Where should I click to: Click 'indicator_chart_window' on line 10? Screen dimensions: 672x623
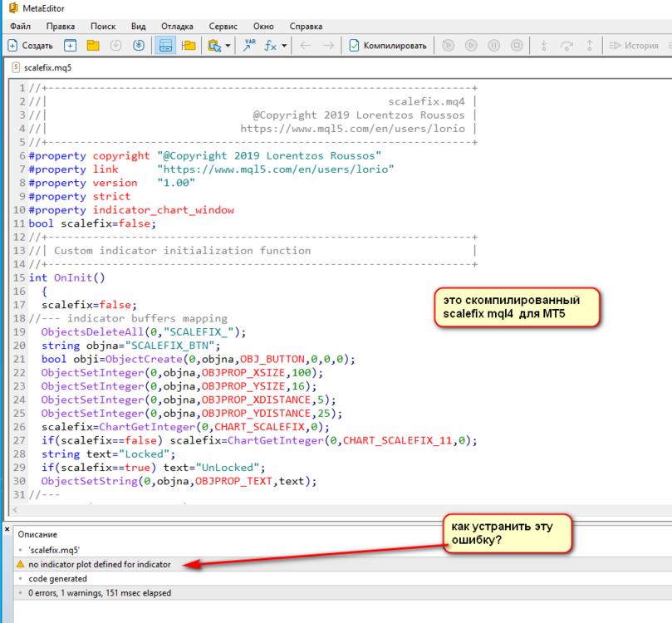[164, 210]
